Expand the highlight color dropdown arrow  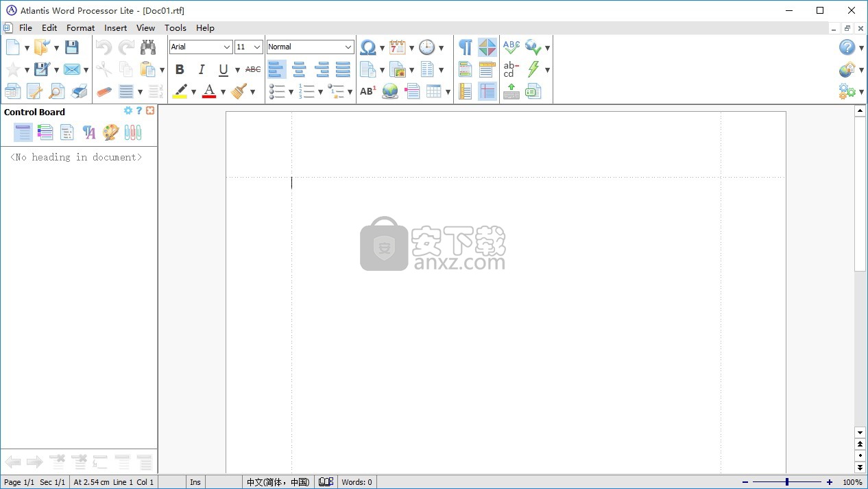pos(193,92)
